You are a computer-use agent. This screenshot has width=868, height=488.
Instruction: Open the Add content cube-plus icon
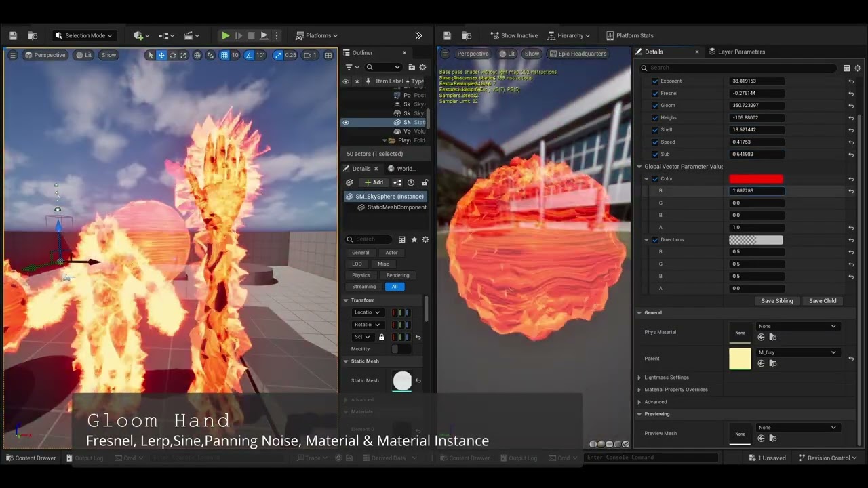[x=141, y=35]
